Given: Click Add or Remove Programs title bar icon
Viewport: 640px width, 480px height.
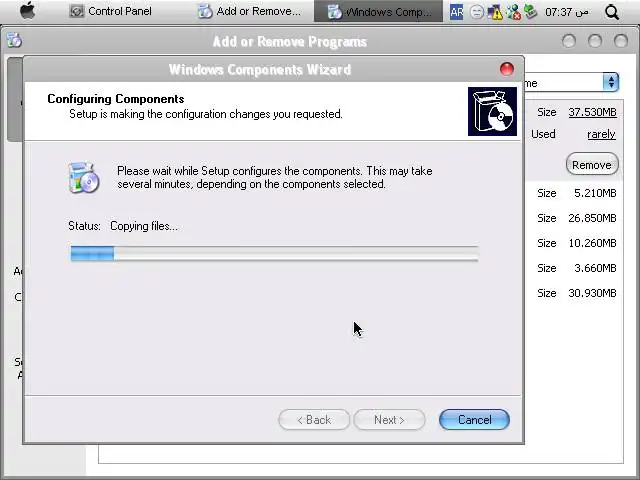Looking at the screenshot, I should (14, 40).
